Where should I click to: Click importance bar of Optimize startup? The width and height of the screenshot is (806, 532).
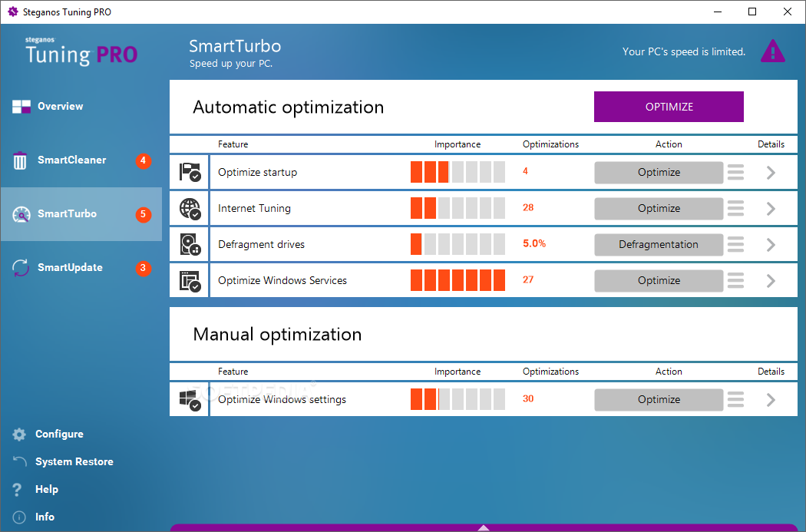point(458,172)
